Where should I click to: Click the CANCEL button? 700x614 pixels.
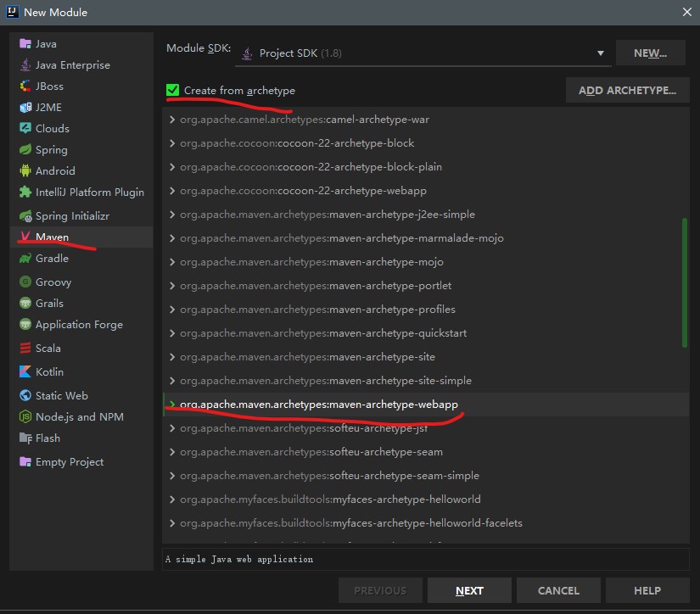[x=558, y=590]
